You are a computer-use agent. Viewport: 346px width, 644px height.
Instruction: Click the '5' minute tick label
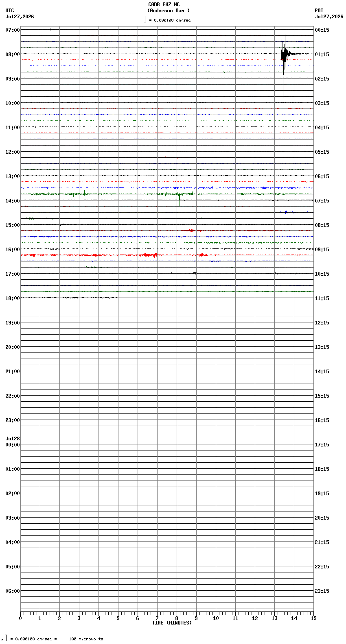pos(118,618)
